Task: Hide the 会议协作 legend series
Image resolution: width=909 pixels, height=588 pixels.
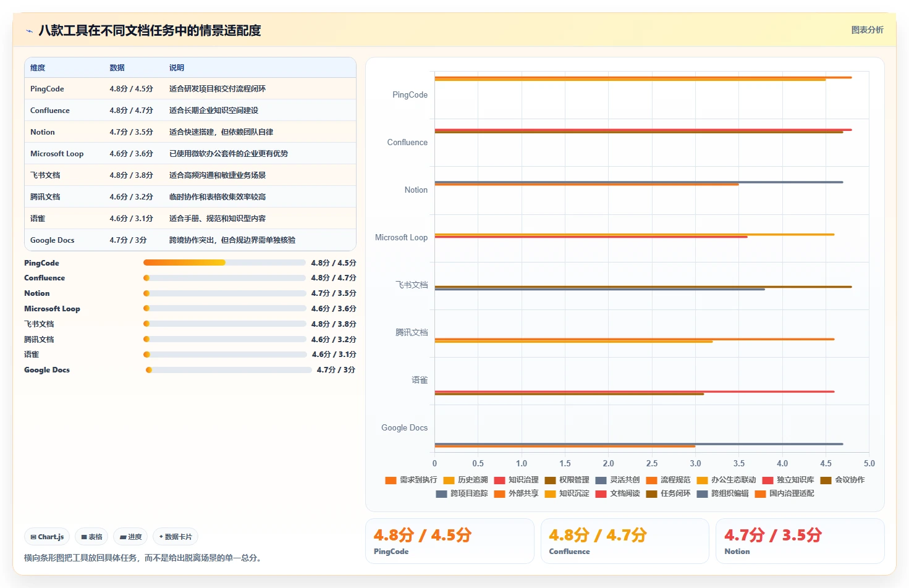Action: 842,480
